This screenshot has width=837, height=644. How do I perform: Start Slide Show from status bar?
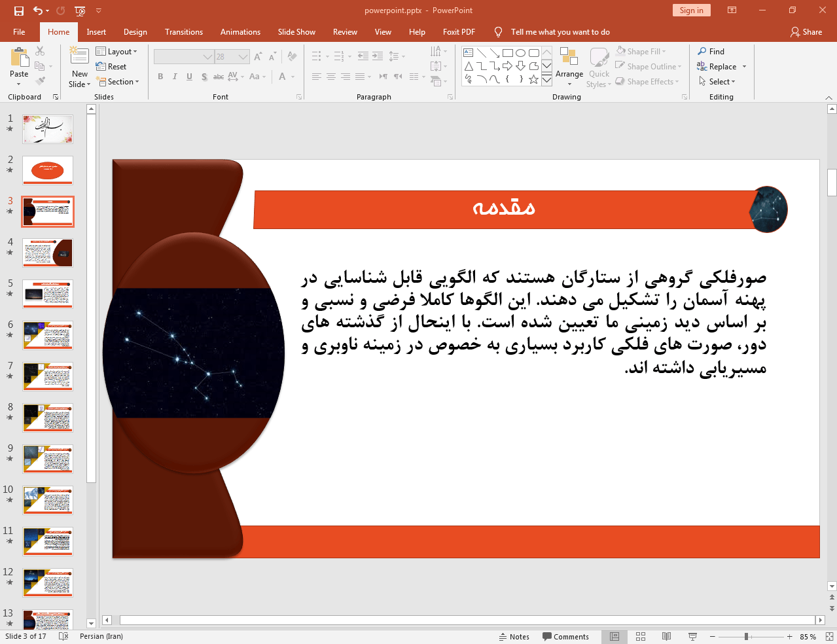tap(692, 636)
